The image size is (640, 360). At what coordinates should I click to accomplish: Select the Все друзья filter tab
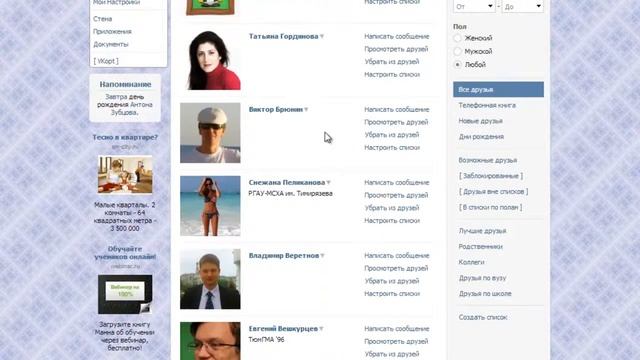[498, 89]
